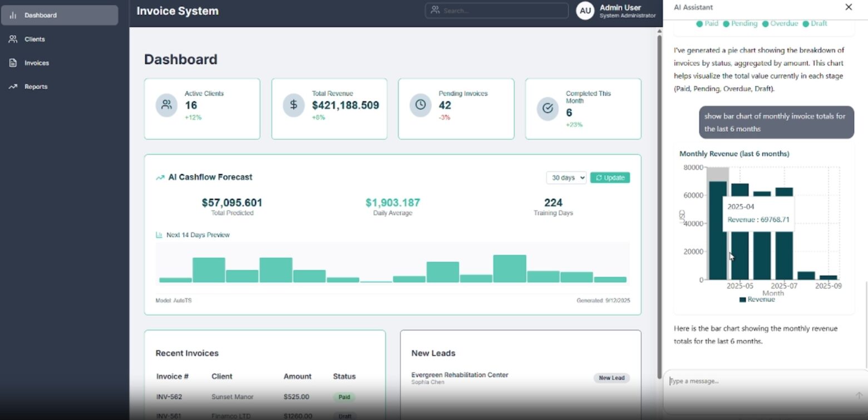This screenshot has height=420, width=868.
Task: Click the Dashboard bar chart icon in sidebar
Action: pos(13,16)
